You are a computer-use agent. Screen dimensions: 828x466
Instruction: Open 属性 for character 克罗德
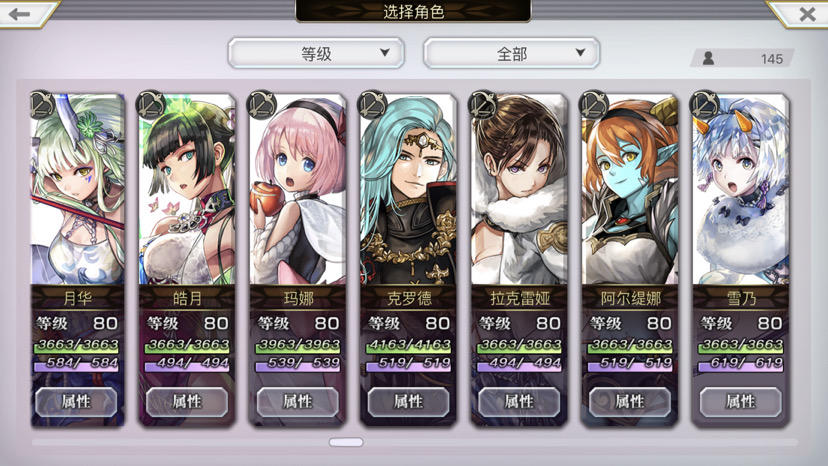408,402
